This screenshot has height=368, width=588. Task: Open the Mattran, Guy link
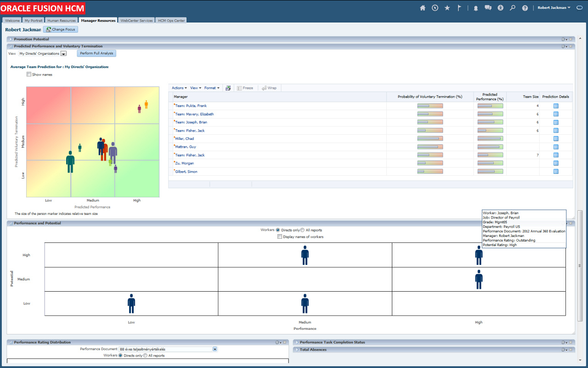186,147
